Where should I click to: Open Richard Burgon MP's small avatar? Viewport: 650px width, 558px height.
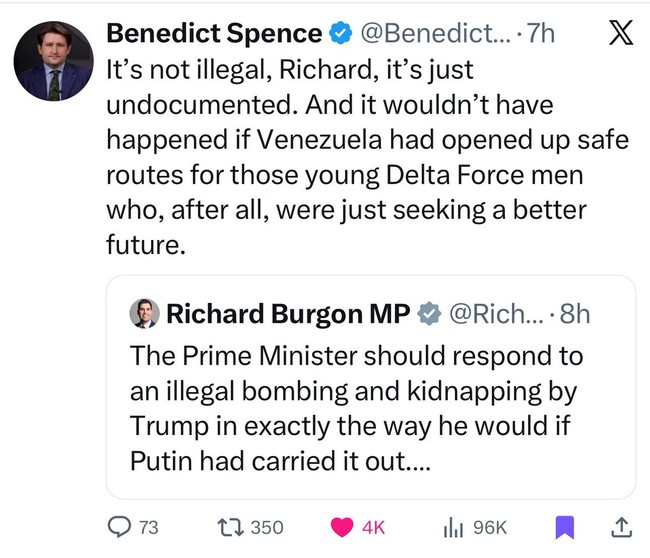click(145, 314)
